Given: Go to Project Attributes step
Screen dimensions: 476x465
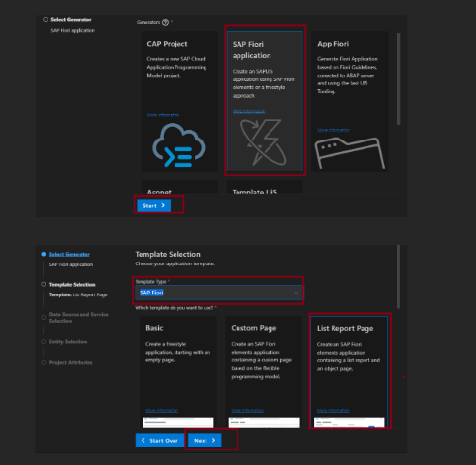Looking at the screenshot, I should coord(71,362).
